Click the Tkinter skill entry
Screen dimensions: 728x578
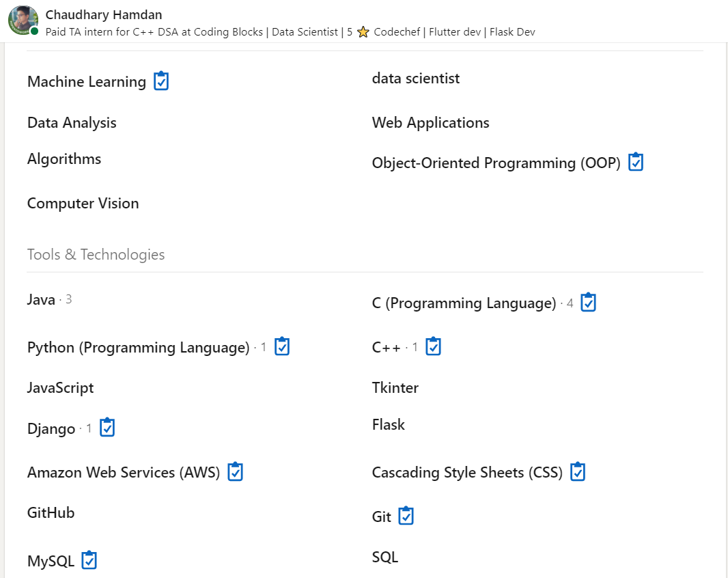coord(395,387)
